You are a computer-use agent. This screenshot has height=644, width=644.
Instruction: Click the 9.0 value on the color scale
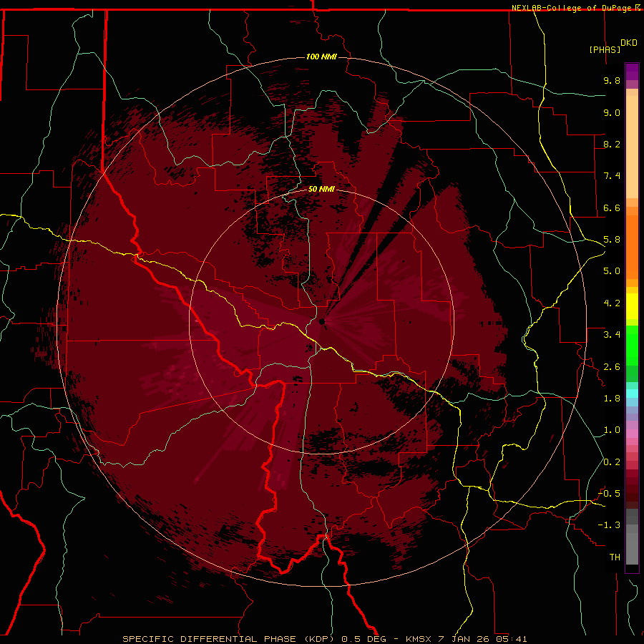(612, 112)
